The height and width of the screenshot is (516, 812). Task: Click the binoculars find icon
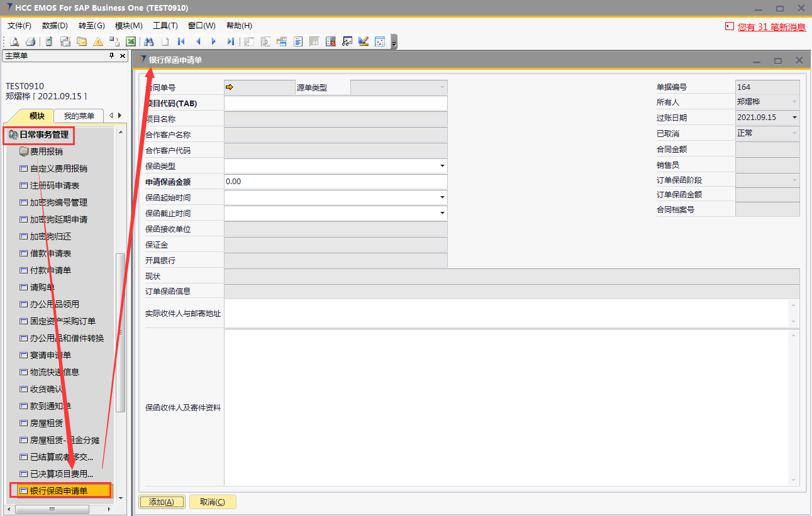tap(149, 41)
